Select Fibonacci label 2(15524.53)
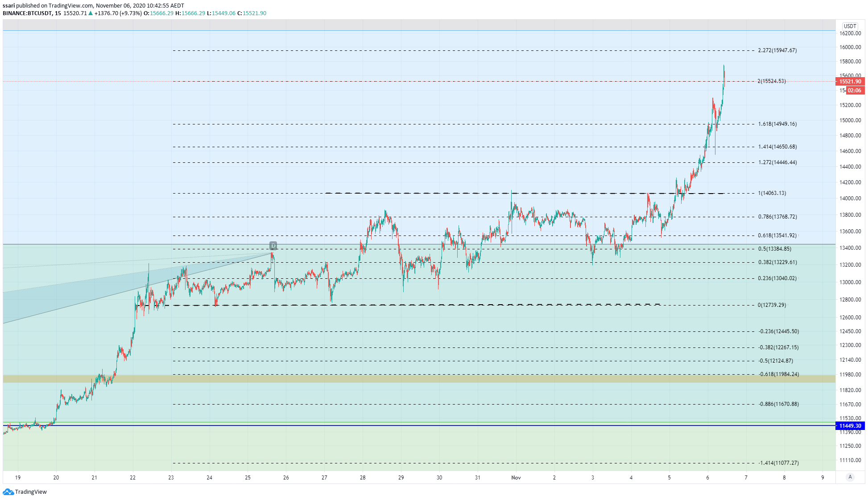 click(772, 81)
